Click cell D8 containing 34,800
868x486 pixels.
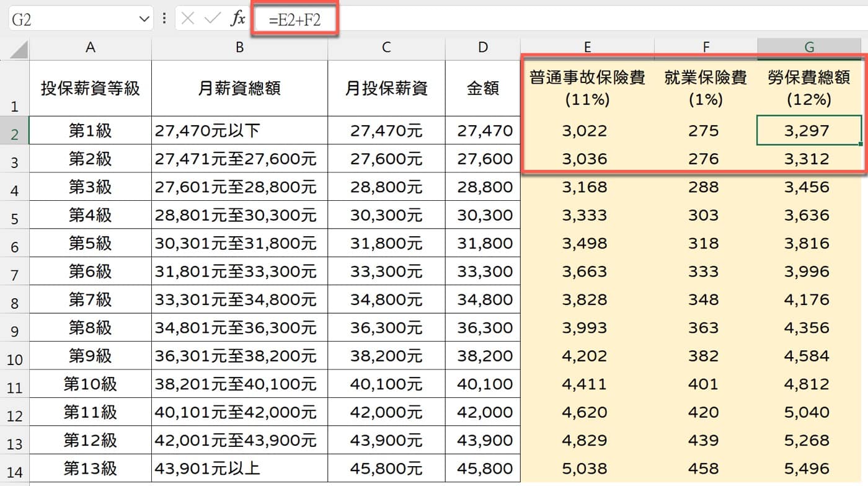point(483,299)
